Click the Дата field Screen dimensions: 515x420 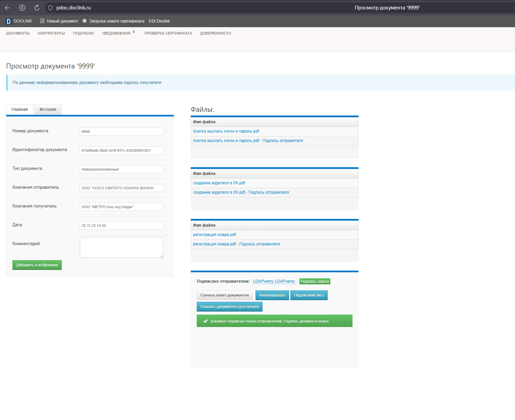click(122, 226)
